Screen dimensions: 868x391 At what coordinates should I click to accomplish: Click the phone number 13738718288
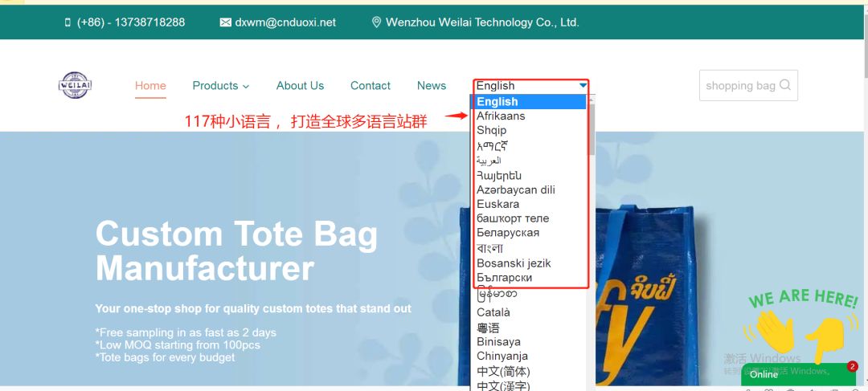tap(131, 22)
